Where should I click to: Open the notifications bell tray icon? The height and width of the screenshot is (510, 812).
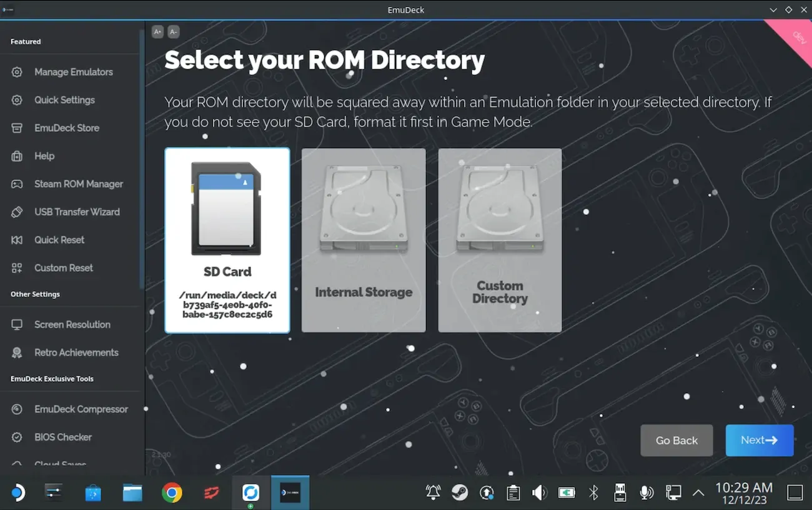pos(433,492)
